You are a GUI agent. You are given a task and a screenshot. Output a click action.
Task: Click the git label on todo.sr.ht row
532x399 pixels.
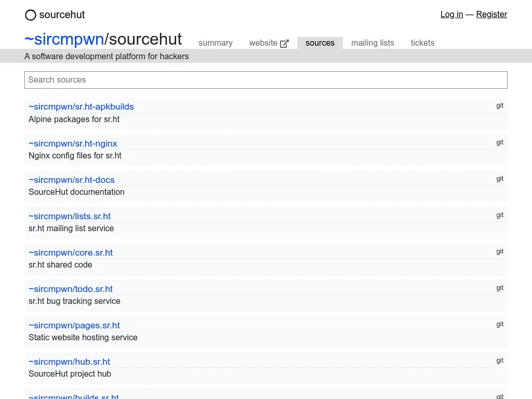click(500, 288)
